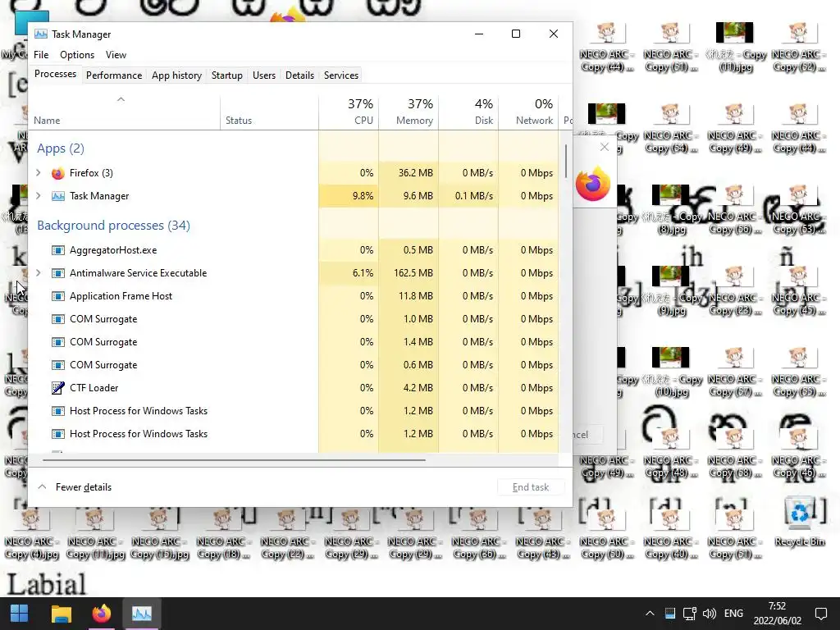
Task: Select NECO ARC - Copy (22) desktop icon
Action: (286, 535)
